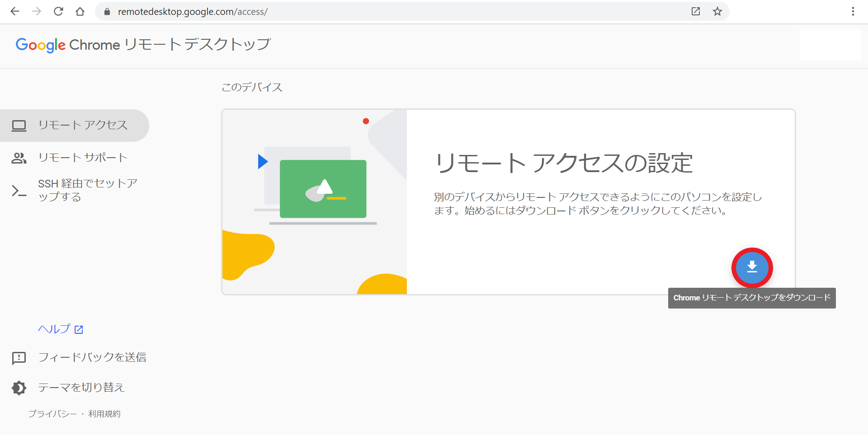Click the laptop icon for リモート アクセス
This screenshot has width=868, height=435.
pyautogui.click(x=19, y=126)
